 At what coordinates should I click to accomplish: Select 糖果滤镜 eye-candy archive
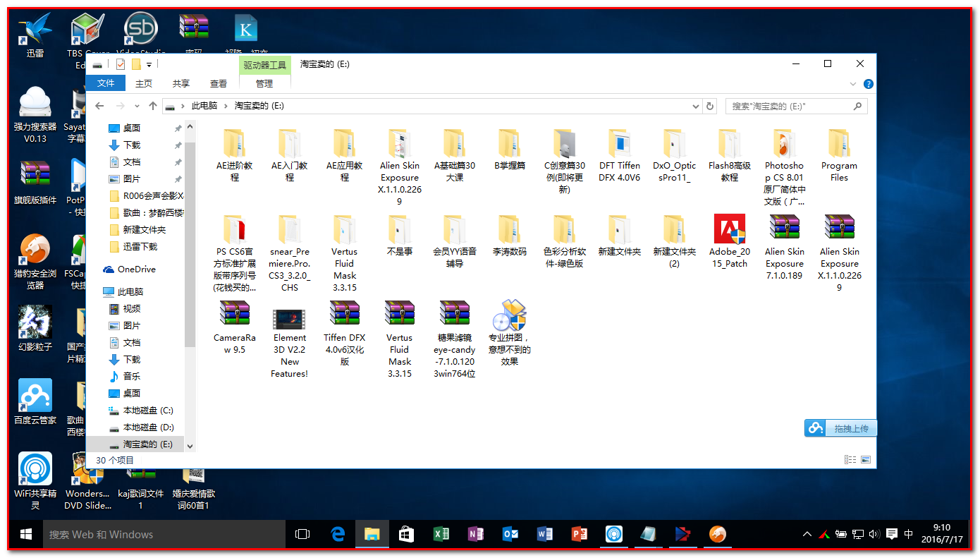point(454,339)
